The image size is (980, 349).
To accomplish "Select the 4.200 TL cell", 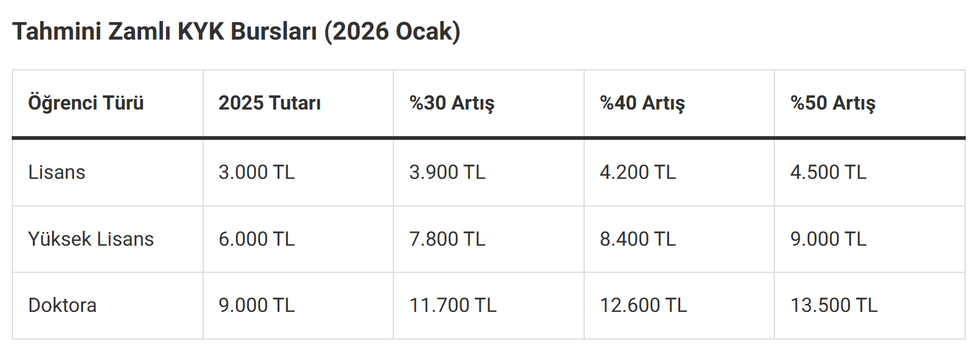I will [x=637, y=172].
